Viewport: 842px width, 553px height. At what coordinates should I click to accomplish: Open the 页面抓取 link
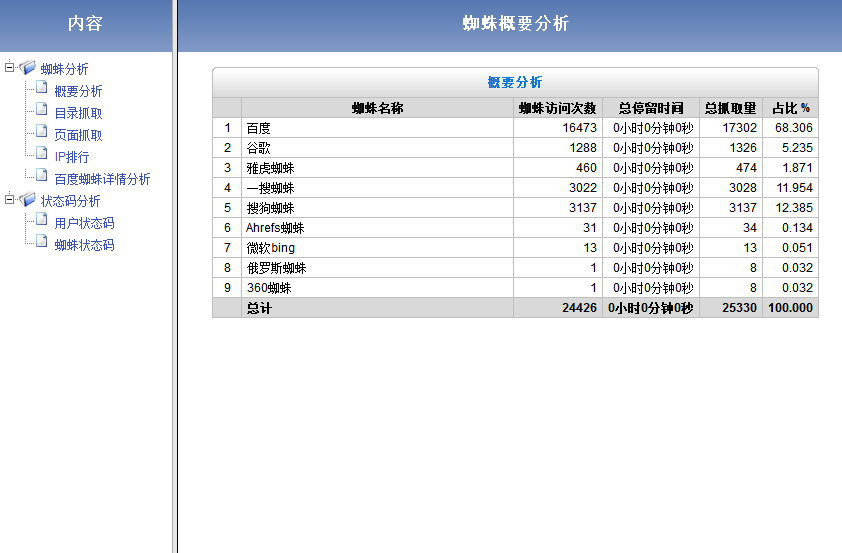tap(78, 135)
